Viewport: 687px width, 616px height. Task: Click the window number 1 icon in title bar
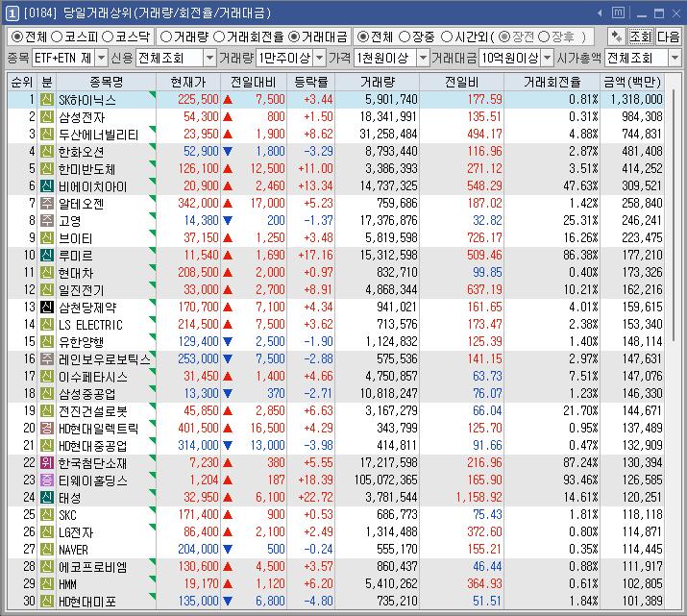click(x=12, y=13)
